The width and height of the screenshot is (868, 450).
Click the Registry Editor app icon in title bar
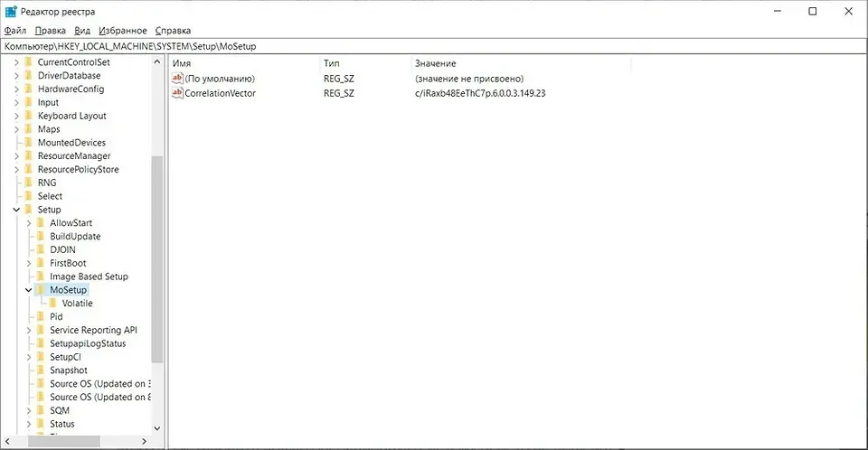coord(11,11)
